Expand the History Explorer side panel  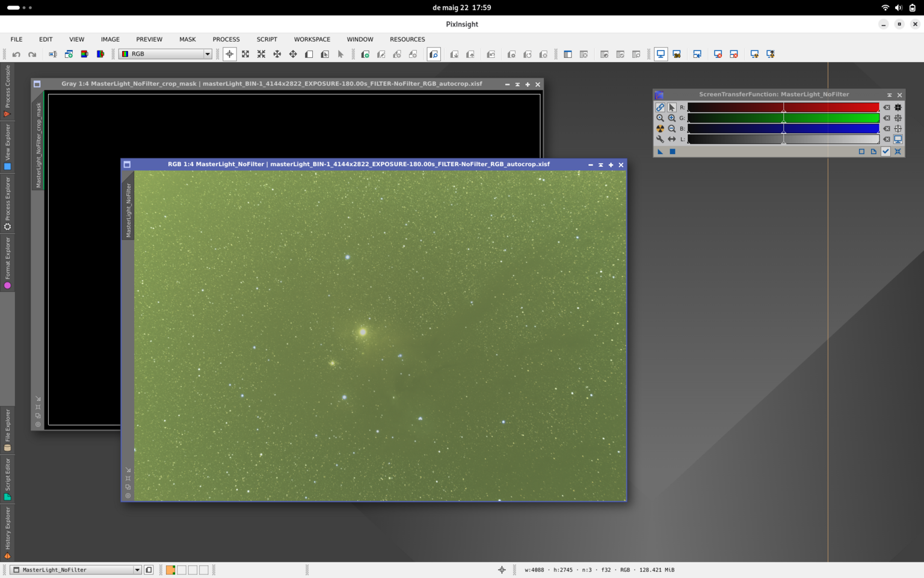[7, 533]
